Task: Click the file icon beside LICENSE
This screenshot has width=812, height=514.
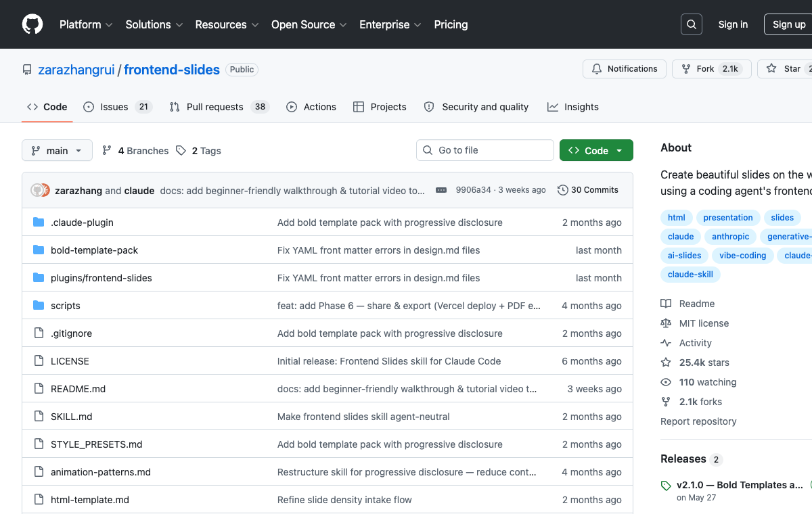Action: pyautogui.click(x=39, y=361)
